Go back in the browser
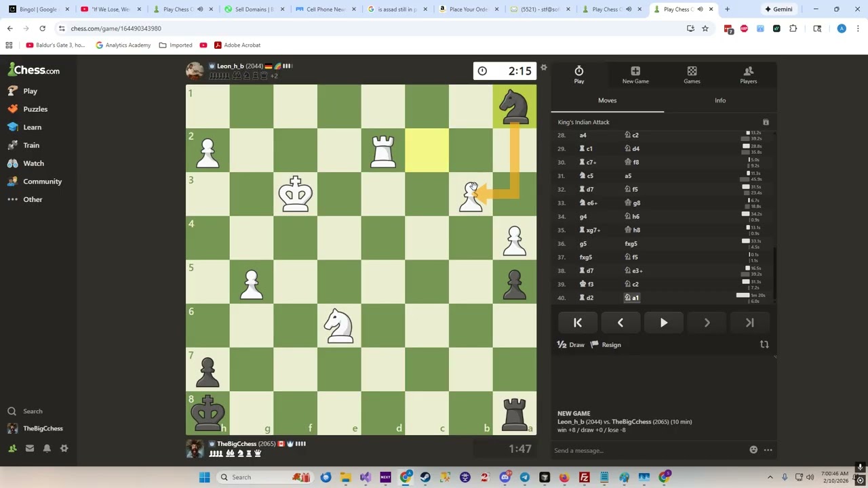This screenshot has width=868, height=488. 10,28
